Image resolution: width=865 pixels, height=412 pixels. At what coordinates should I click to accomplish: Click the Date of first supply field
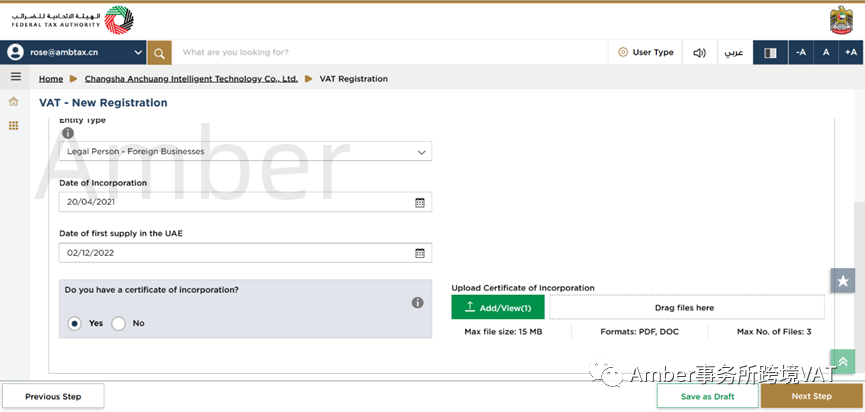click(245, 253)
